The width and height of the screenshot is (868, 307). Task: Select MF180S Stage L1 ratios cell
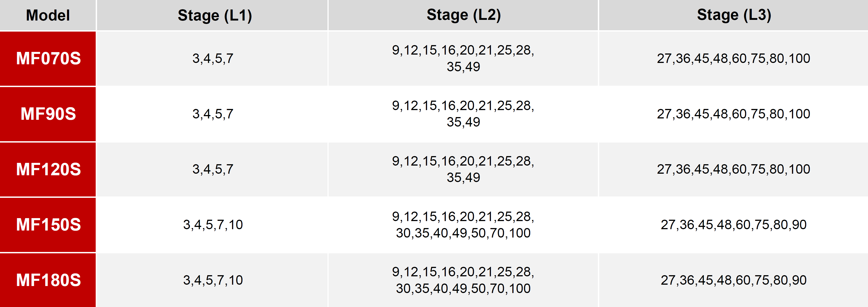pyautogui.click(x=212, y=280)
